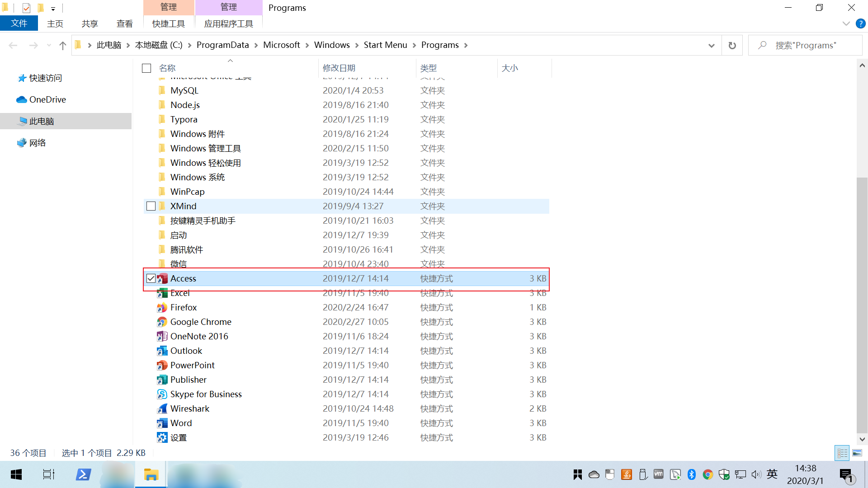Click the vertical scrollbar up arrow
The width and height of the screenshot is (868, 488).
pyautogui.click(x=862, y=66)
